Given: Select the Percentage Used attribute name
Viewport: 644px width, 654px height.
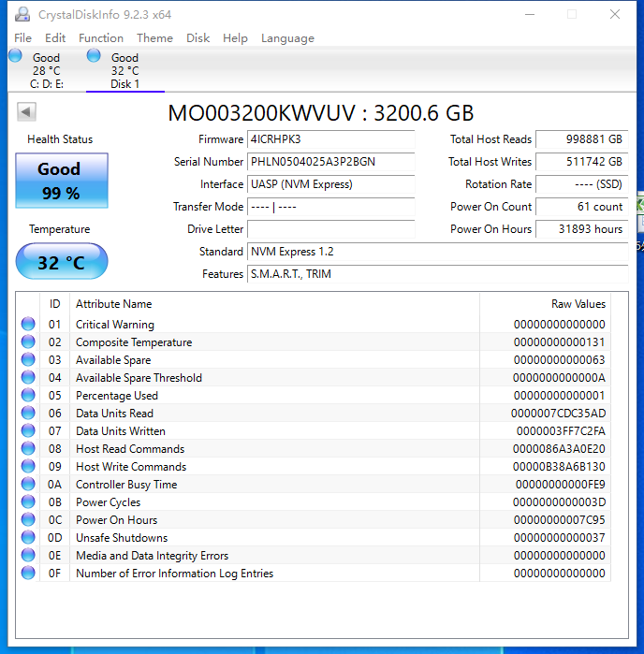Looking at the screenshot, I should click(x=117, y=396).
